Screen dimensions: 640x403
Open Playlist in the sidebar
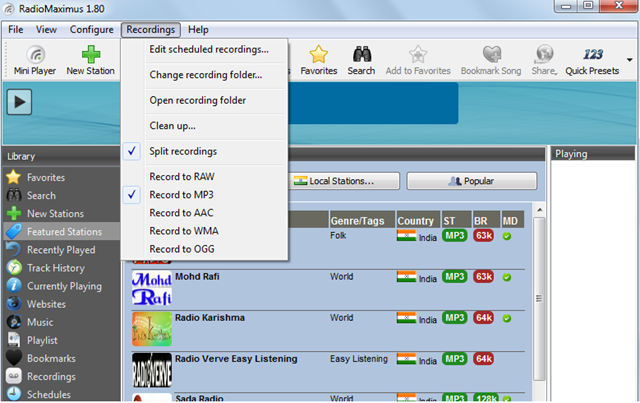click(x=62, y=340)
